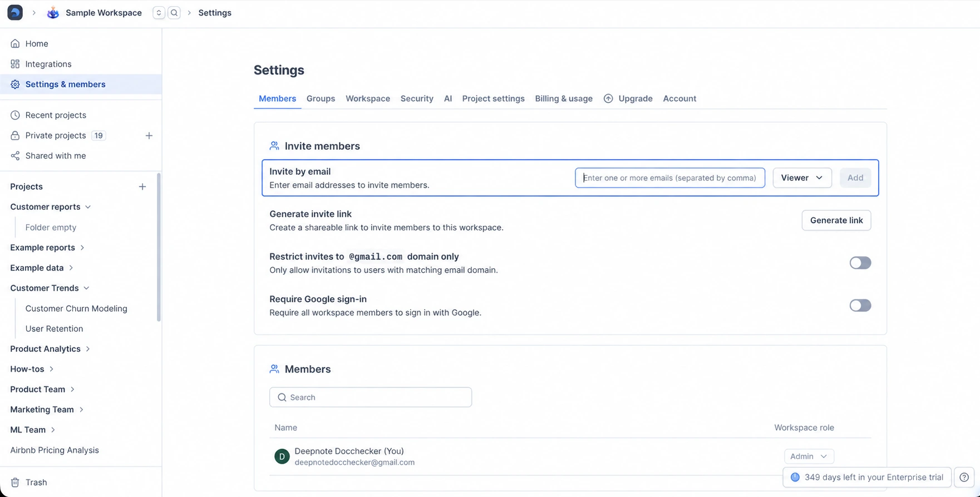980x497 pixels.
Task: Open the Admin workspace role dropdown
Action: pyautogui.click(x=809, y=456)
